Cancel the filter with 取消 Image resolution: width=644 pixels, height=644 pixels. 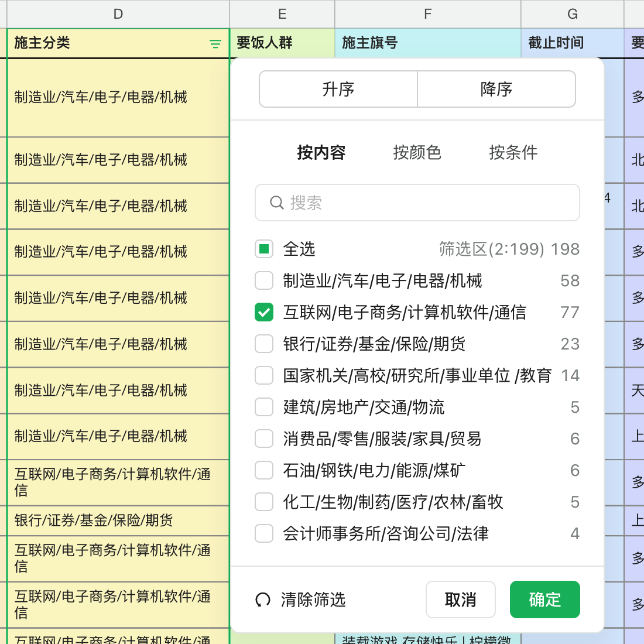(x=461, y=600)
